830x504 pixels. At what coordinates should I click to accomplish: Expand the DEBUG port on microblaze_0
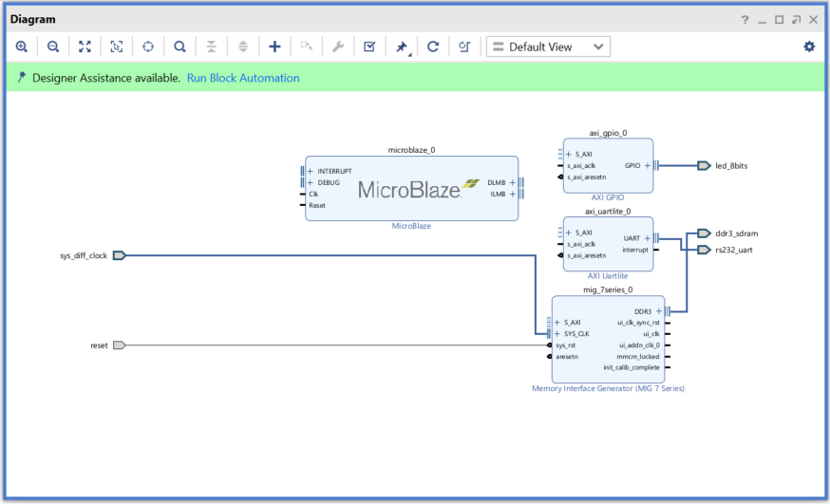(311, 182)
